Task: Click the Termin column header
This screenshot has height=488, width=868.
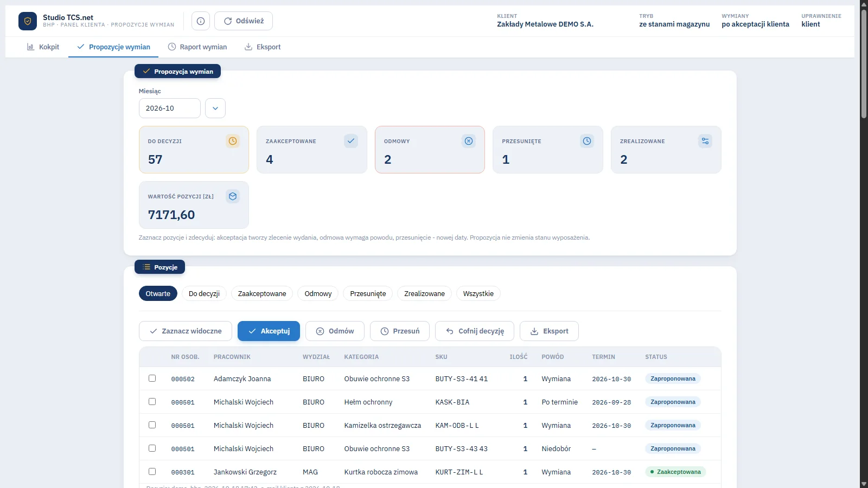Action: 603,357
